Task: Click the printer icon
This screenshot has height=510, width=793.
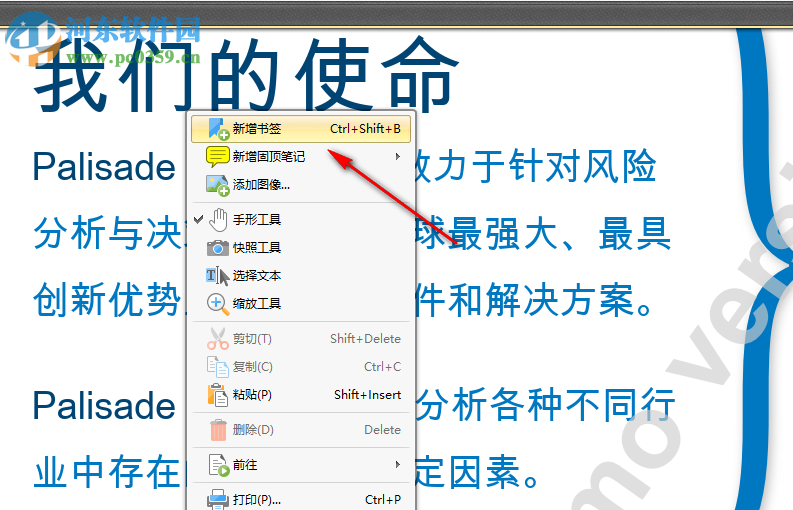Action: pos(218,500)
